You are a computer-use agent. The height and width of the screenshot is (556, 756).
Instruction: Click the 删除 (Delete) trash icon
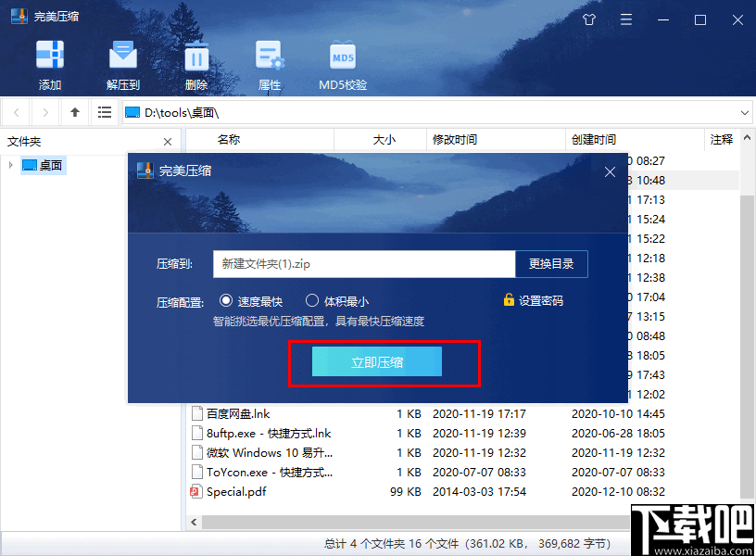pyautogui.click(x=196, y=56)
